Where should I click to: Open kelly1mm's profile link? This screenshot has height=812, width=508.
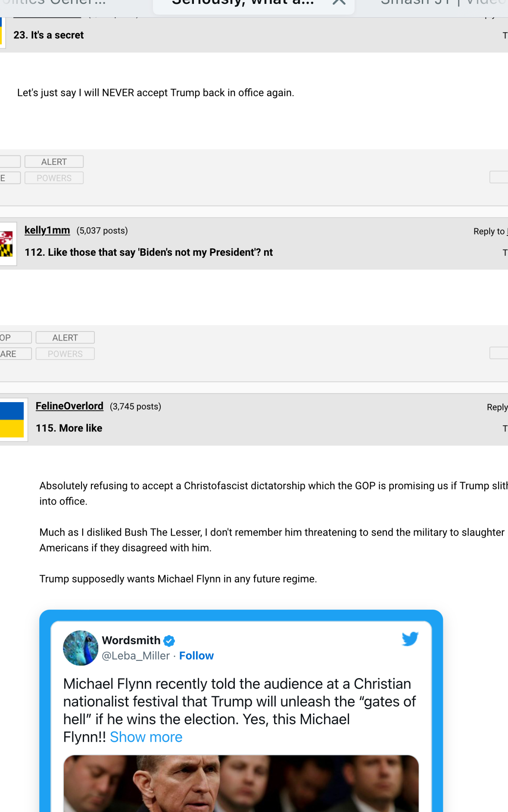tap(47, 230)
